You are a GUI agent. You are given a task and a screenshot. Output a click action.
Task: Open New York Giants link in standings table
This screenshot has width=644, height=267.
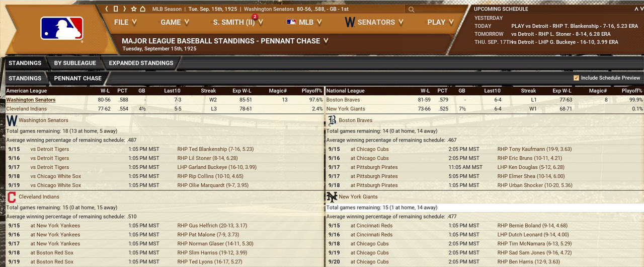[x=346, y=109]
